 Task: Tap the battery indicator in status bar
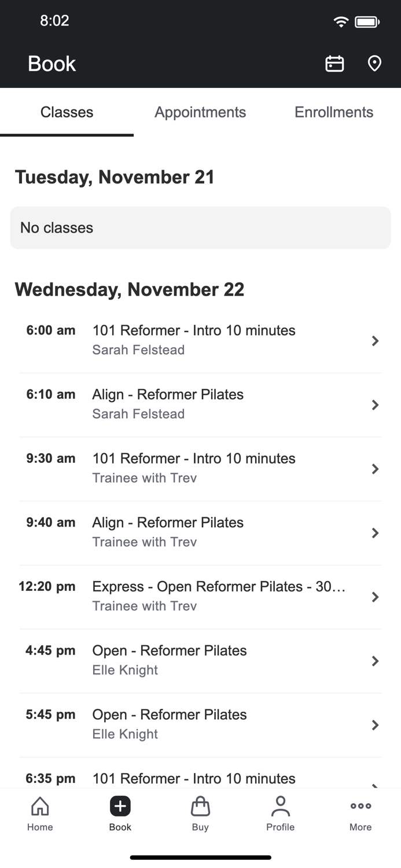click(x=367, y=21)
